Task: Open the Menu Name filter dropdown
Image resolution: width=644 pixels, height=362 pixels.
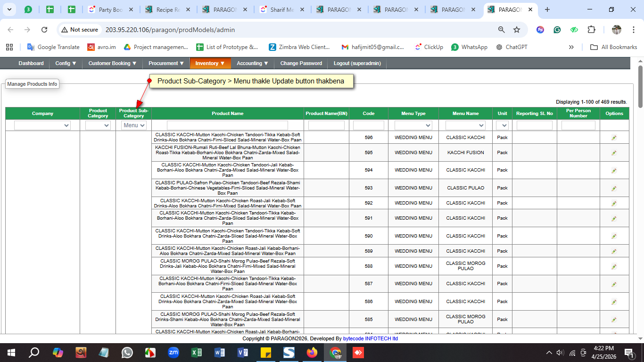Action: pos(465,125)
